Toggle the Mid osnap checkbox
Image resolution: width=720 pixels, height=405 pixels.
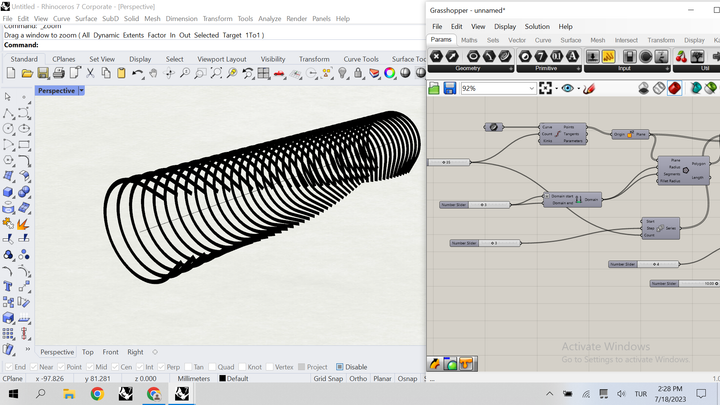(x=90, y=367)
